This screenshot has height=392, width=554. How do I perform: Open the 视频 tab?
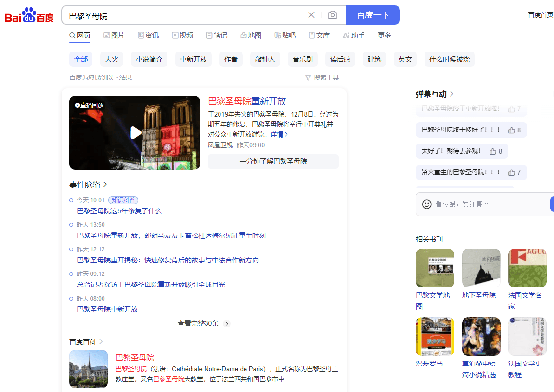(x=183, y=35)
